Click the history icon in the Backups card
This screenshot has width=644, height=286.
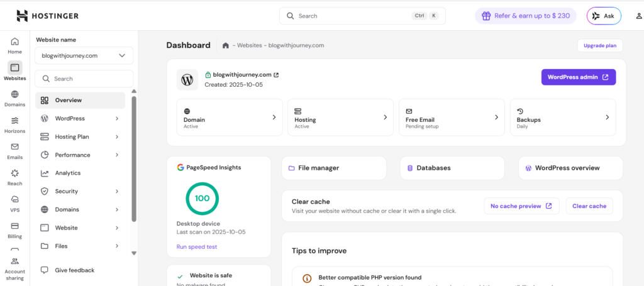520,111
